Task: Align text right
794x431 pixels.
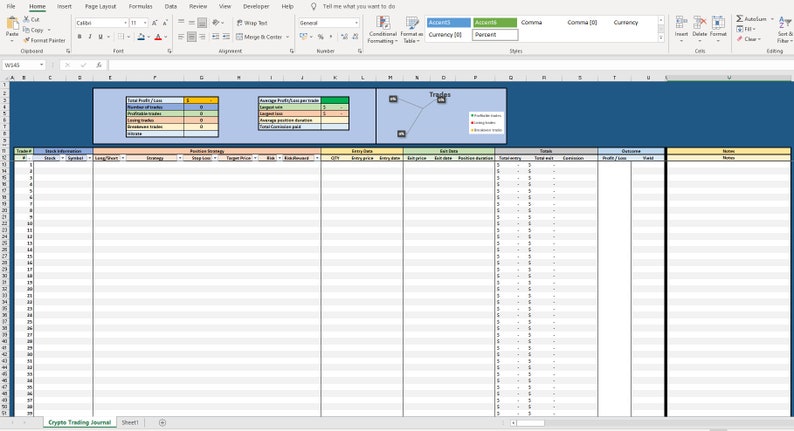Action: [x=202, y=36]
